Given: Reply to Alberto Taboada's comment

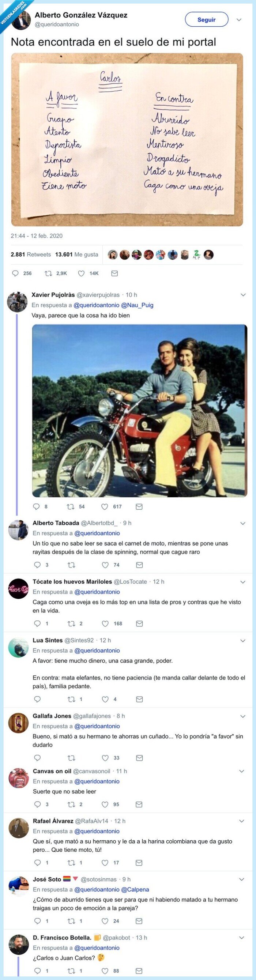Looking at the screenshot, I should pos(37,565).
